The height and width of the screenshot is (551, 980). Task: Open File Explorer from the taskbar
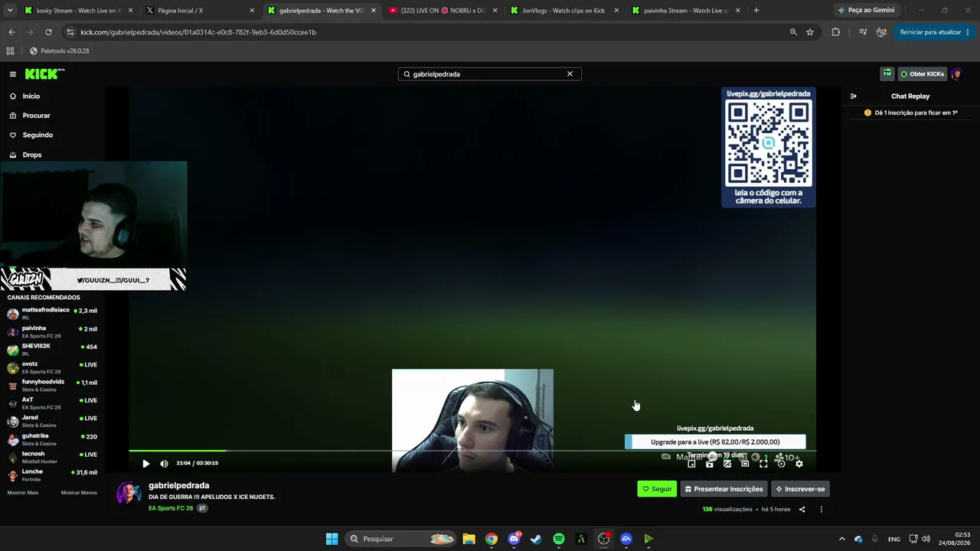469,539
